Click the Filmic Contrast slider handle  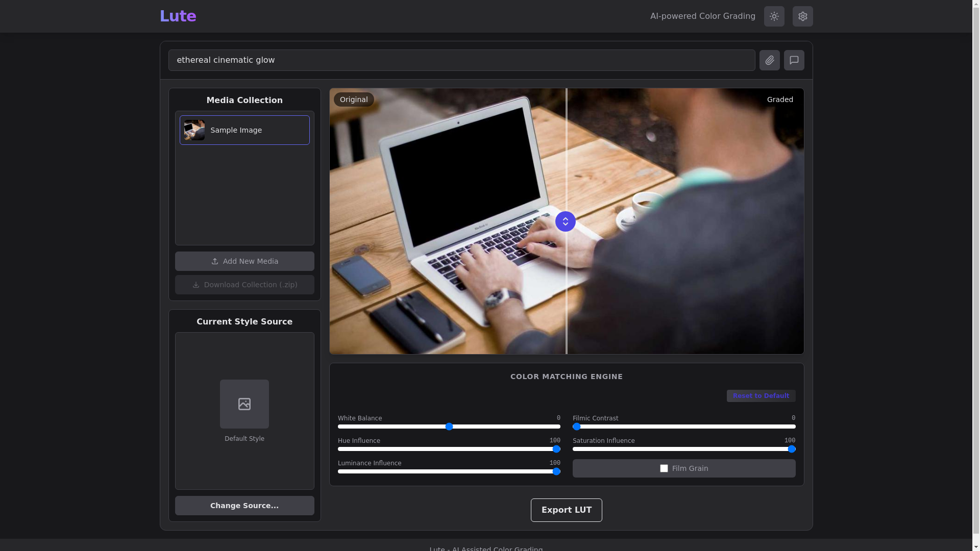[x=577, y=427]
